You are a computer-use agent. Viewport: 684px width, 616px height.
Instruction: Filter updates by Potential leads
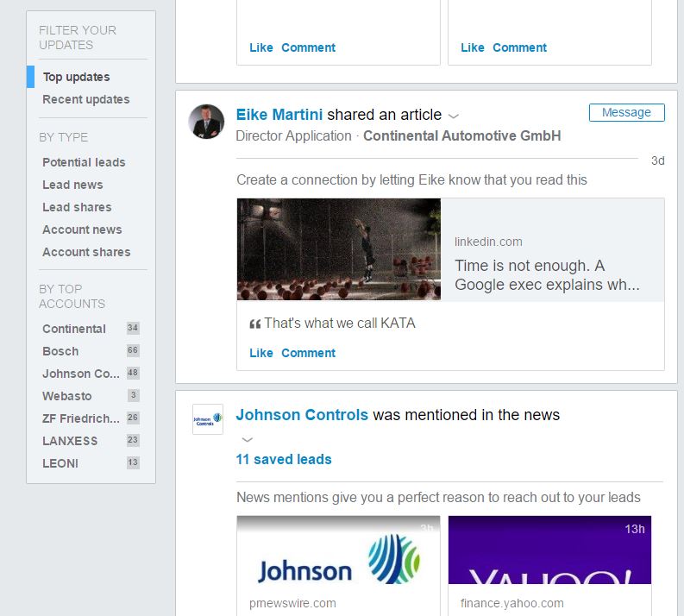tap(84, 162)
